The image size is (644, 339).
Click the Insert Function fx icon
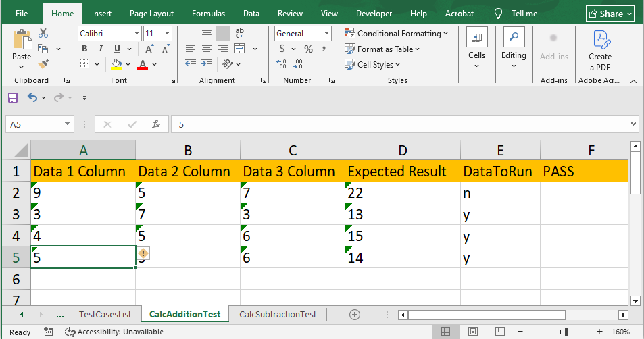tap(156, 124)
